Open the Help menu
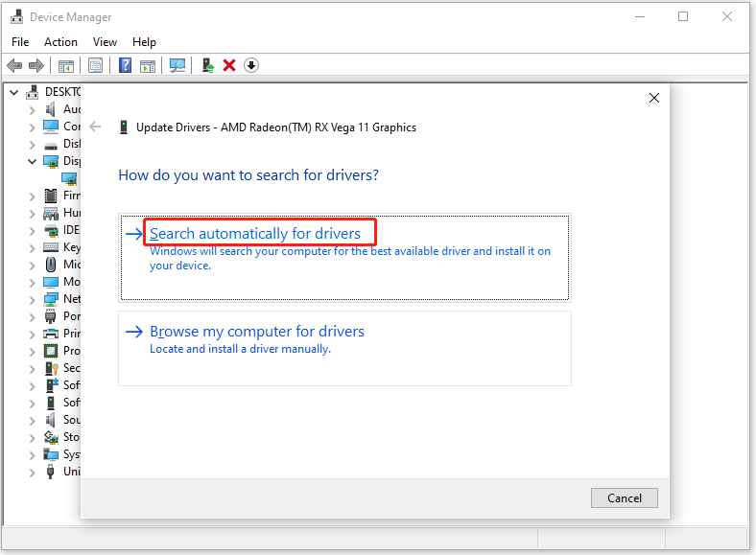 144,42
